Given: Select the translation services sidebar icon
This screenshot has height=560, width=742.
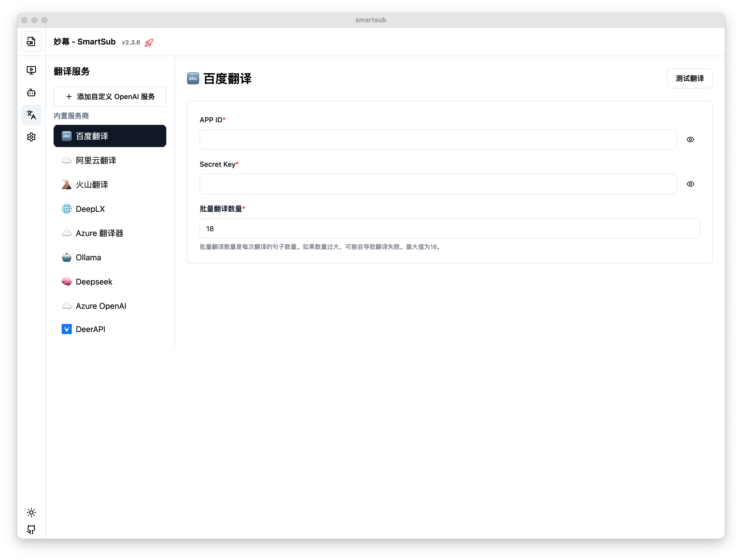Looking at the screenshot, I should 31,115.
